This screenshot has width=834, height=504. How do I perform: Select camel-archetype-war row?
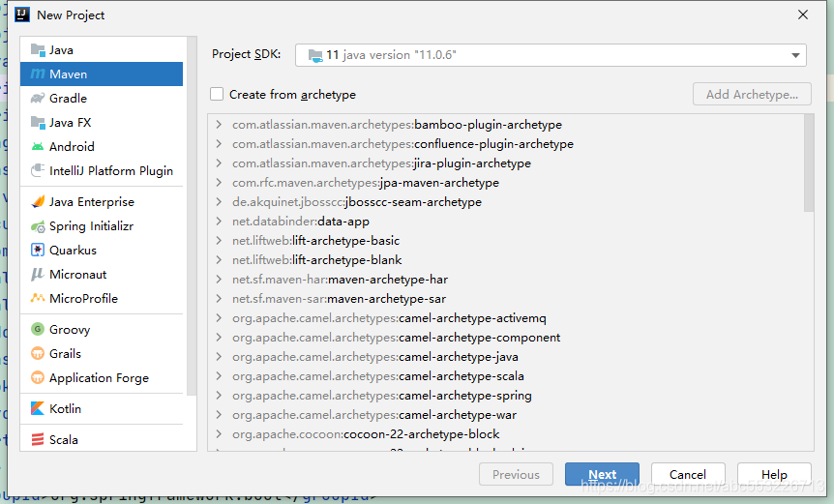[x=373, y=415]
